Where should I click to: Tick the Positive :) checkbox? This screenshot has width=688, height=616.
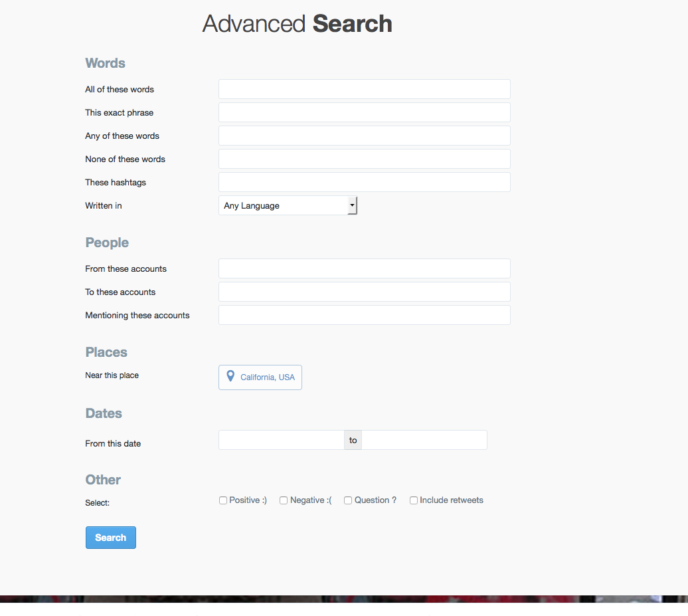[223, 500]
